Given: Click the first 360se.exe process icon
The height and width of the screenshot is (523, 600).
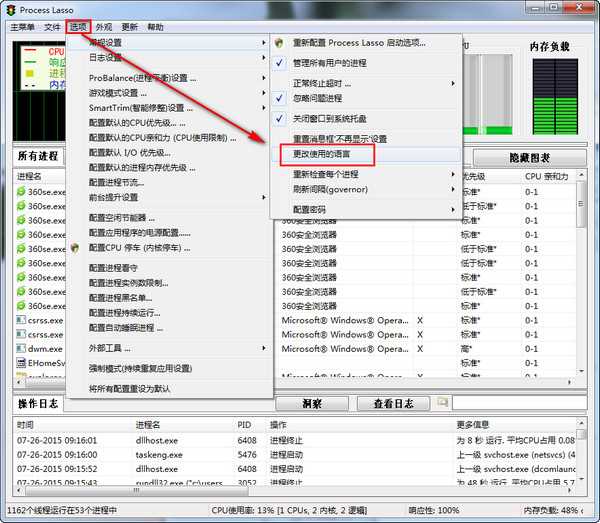Looking at the screenshot, I should point(21,191).
